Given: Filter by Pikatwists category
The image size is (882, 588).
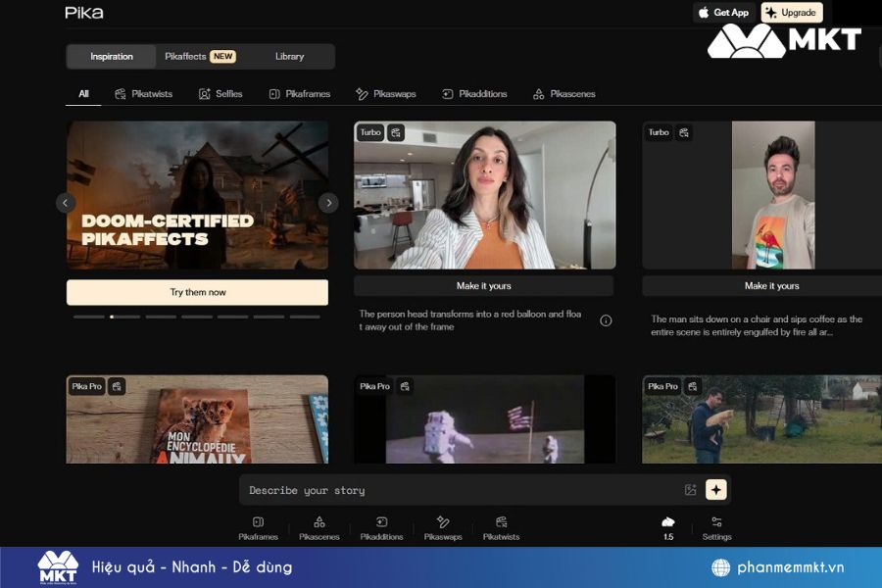Looking at the screenshot, I should pyautogui.click(x=143, y=93).
